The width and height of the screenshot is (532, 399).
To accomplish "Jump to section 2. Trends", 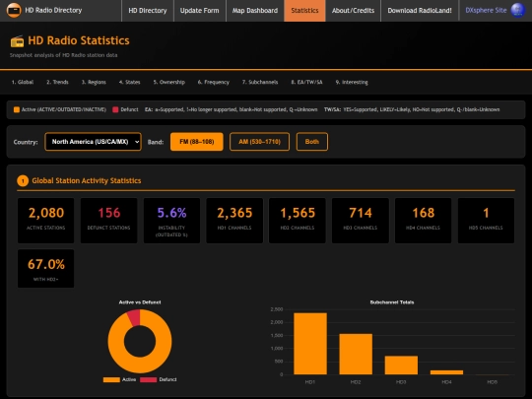I will (57, 82).
